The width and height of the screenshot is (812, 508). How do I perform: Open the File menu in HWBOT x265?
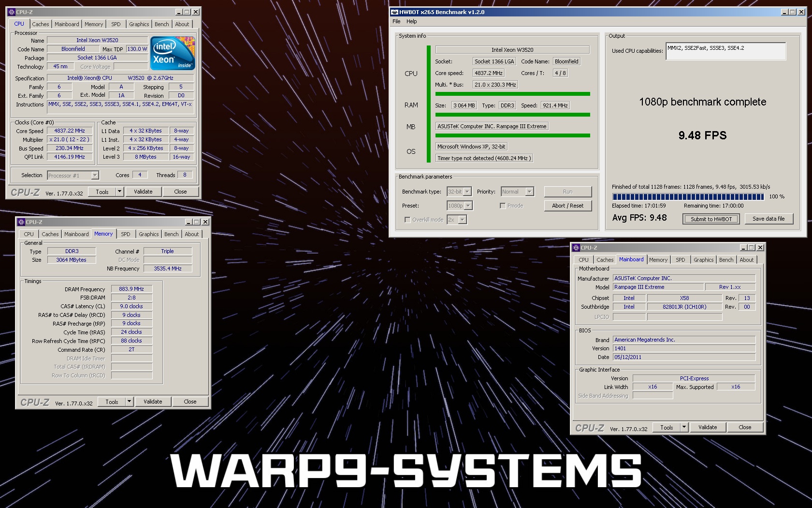click(x=396, y=21)
